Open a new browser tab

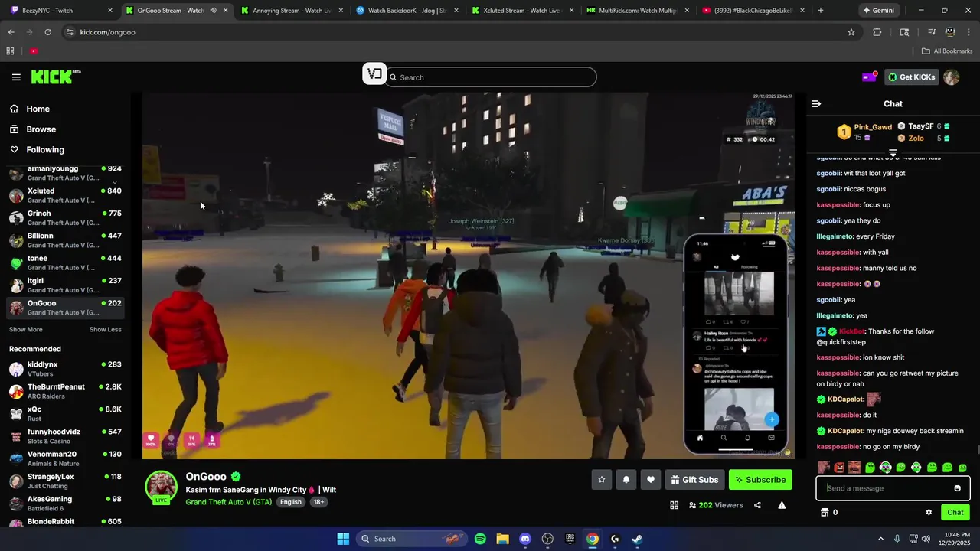coord(821,11)
